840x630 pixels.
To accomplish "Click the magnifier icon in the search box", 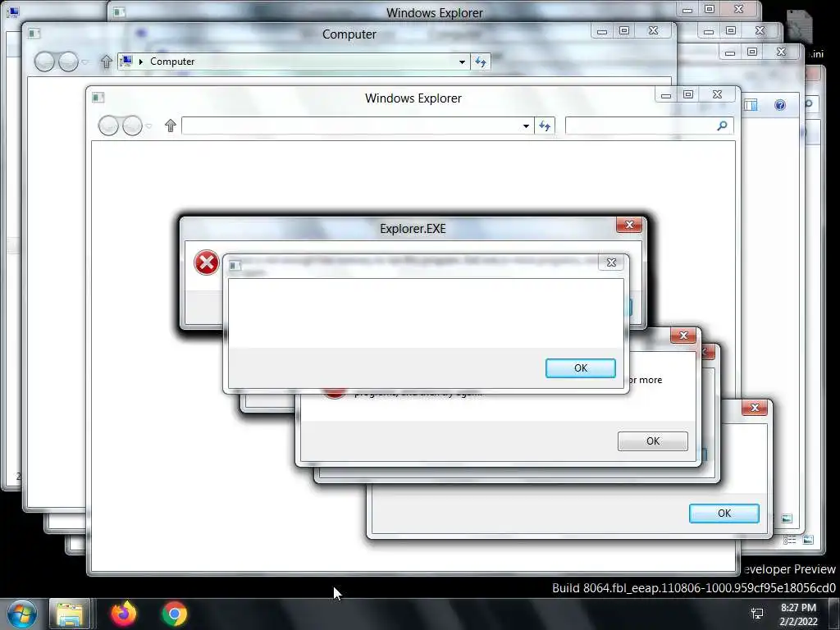I will point(722,126).
